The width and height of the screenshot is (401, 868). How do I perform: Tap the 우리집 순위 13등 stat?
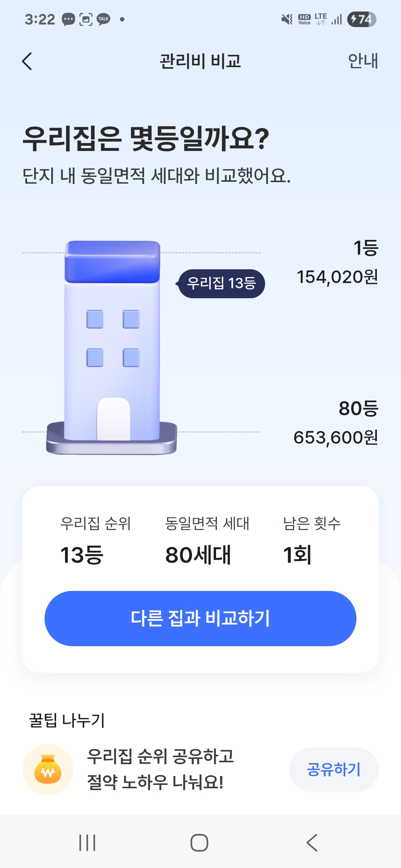pos(95,540)
